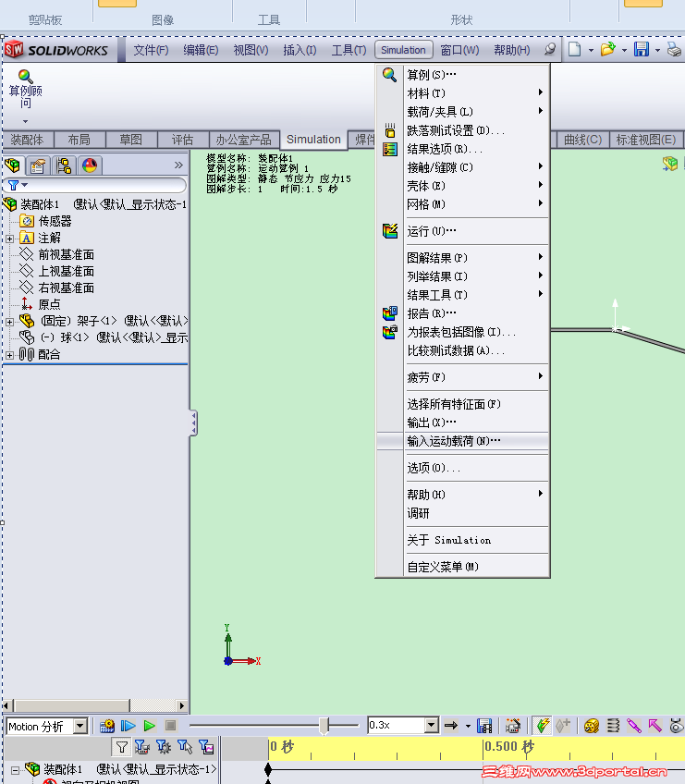Play motion from start
Viewport: 685px width, 784px height.
pyautogui.click(x=128, y=726)
